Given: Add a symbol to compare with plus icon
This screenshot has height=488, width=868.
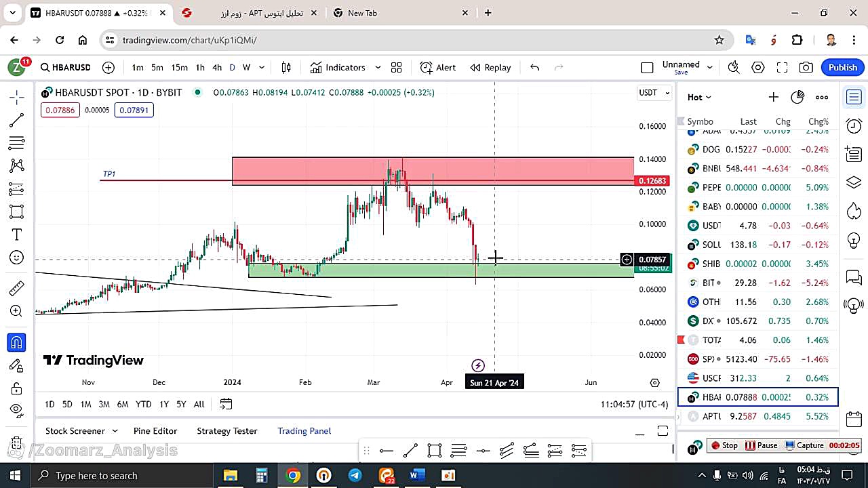Looking at the screenshot, I should point(108,67).
